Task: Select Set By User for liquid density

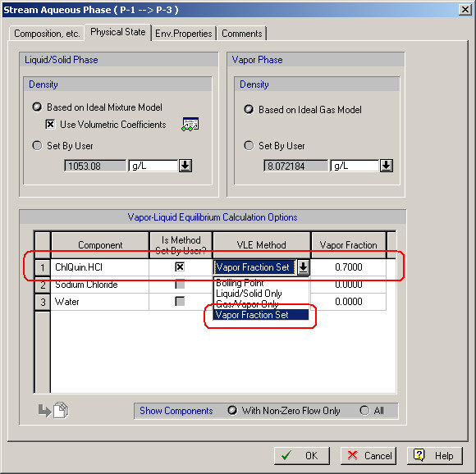Action: (x=37, y=146)
